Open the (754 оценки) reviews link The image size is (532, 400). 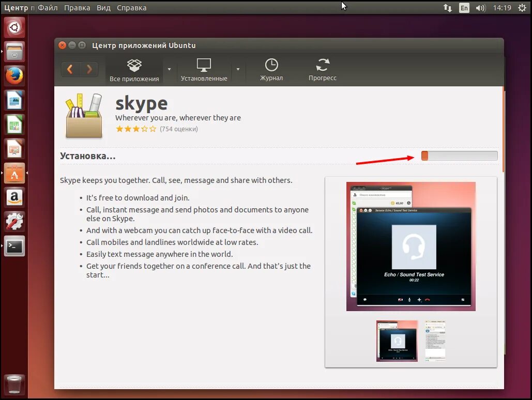pos(179,129)
